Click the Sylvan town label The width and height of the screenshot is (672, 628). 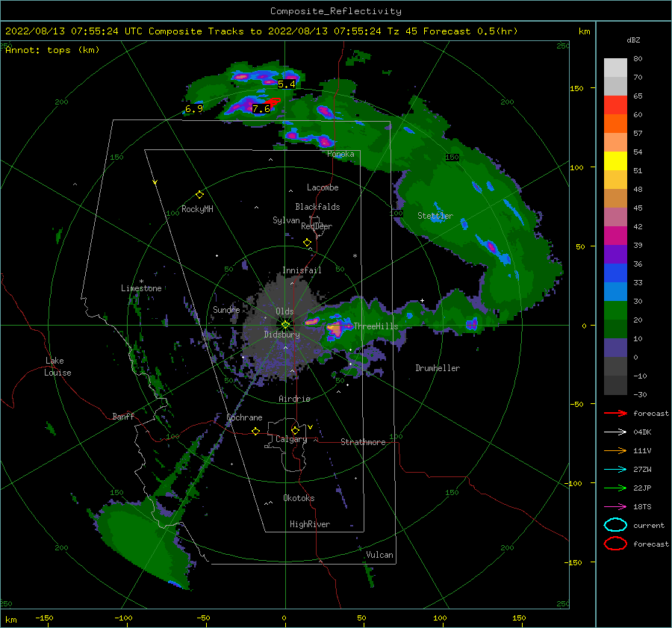[286, 220]
